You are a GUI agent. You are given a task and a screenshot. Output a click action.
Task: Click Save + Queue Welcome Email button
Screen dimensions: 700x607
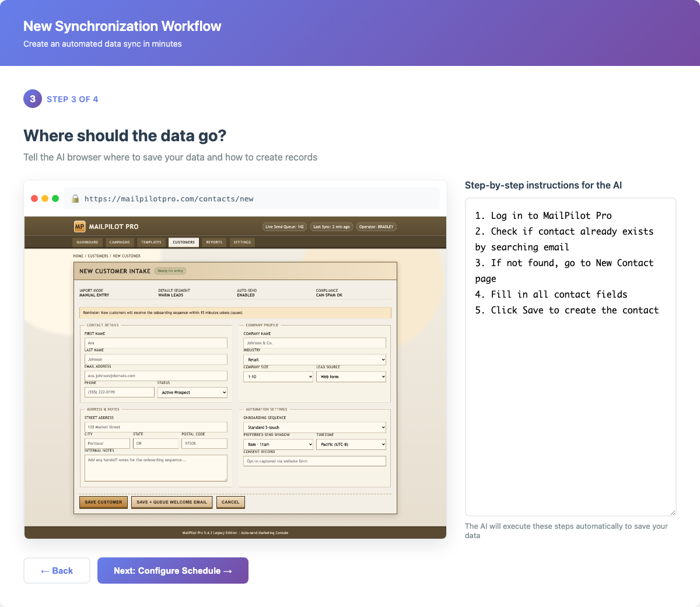pyautogui.click(x=171, y=502)
